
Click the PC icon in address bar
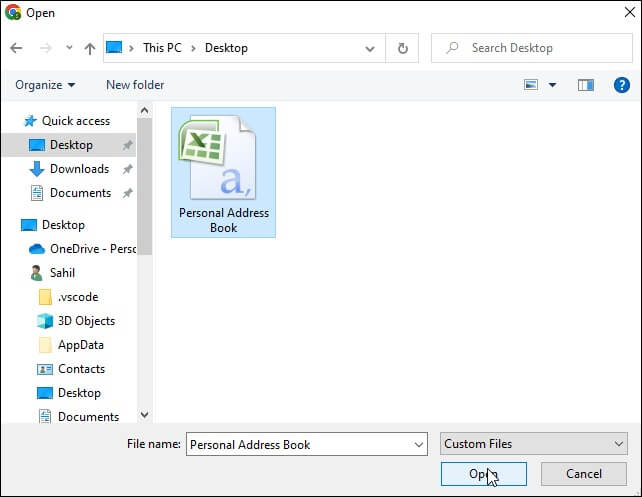(114, 47)
